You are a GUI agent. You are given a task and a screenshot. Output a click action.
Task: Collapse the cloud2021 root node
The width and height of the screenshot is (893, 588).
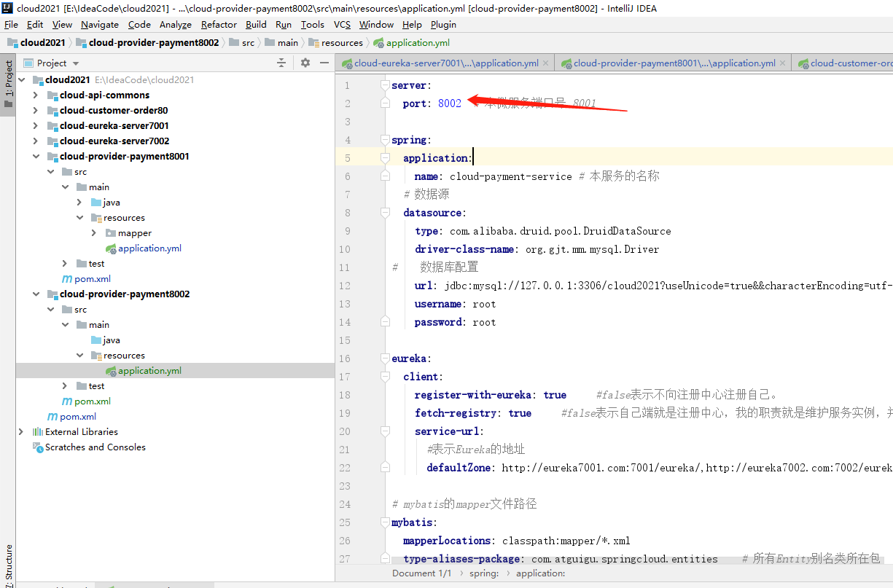click(22, 80)
